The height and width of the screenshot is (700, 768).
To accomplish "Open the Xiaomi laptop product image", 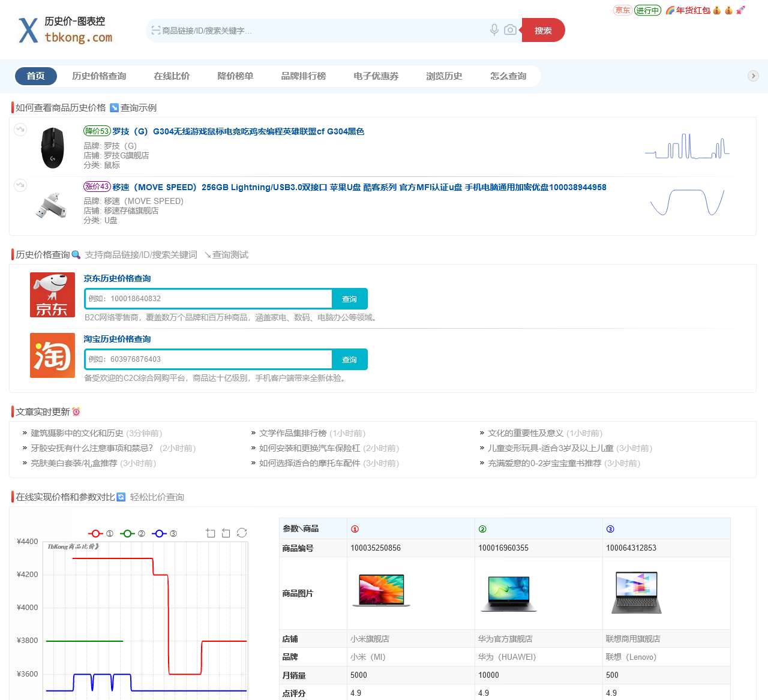I will (382, 590).
